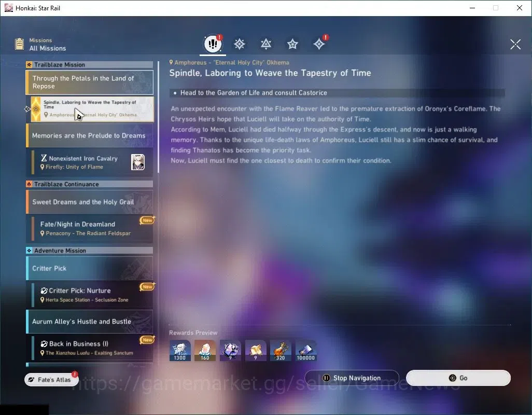Image resolution: width=532 pixels, height=415 pixels.
Task: Click New badge on Back in Business
Action: [x=147, y=340]
